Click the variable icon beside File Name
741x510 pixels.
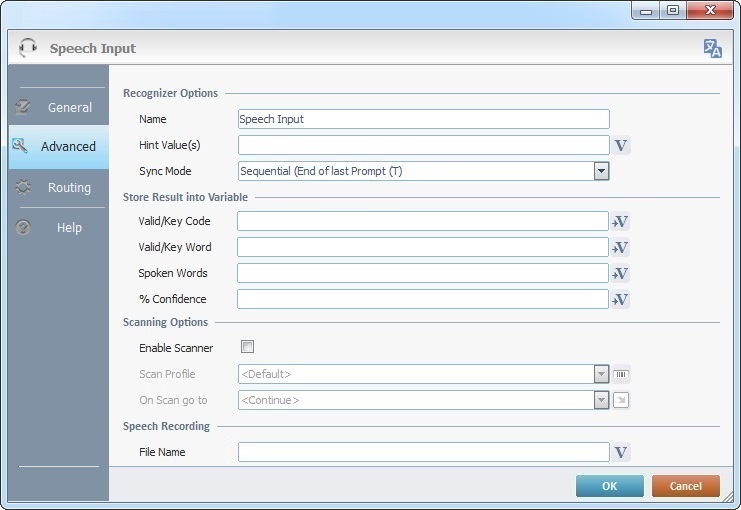tap(621, 453)
